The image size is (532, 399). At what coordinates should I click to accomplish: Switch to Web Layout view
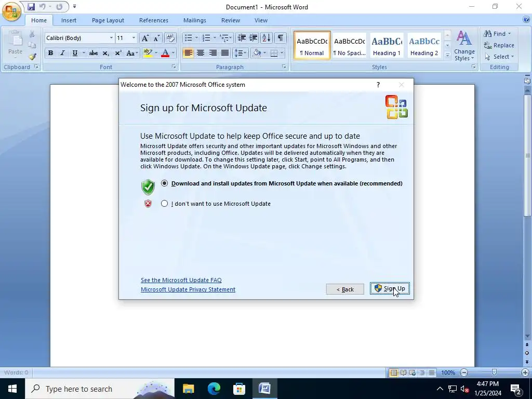click(x=413, y=373)
